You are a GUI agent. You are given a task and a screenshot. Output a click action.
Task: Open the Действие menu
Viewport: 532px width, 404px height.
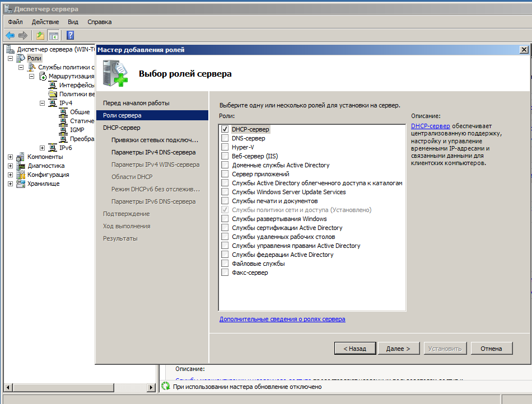pos(45,22)
